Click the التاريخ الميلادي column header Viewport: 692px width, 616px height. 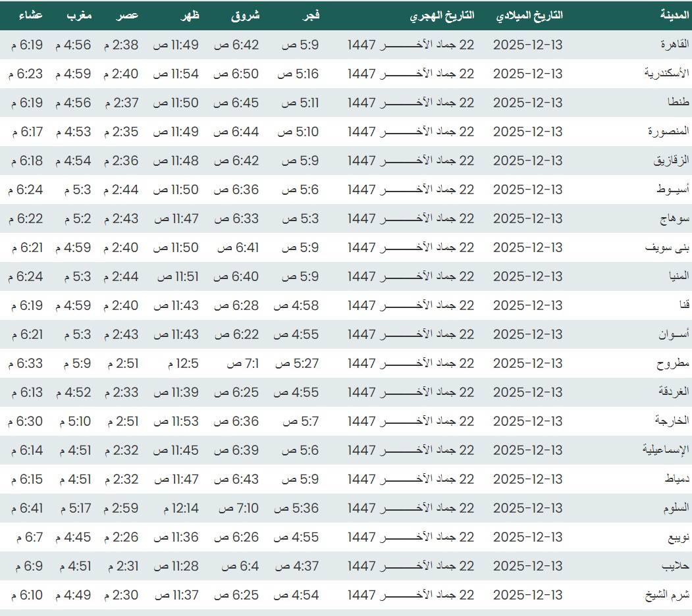coord(529,16)
